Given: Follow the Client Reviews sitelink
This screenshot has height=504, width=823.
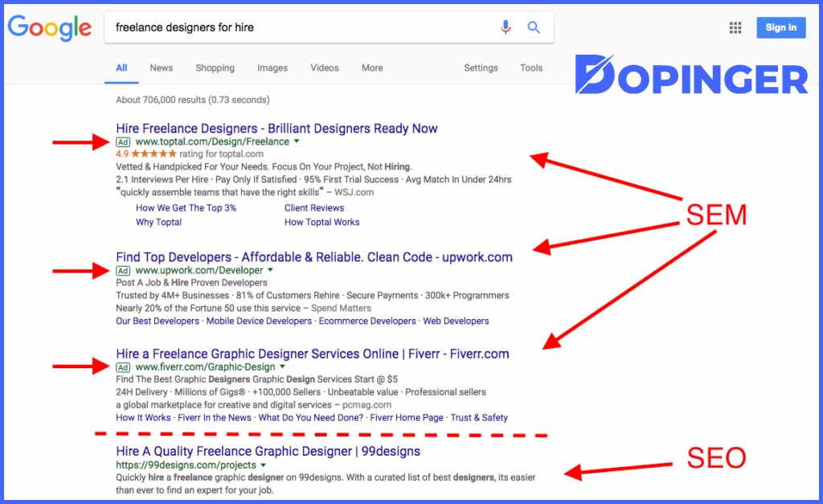Looking at the screenshot, I should tap(314, 208).
